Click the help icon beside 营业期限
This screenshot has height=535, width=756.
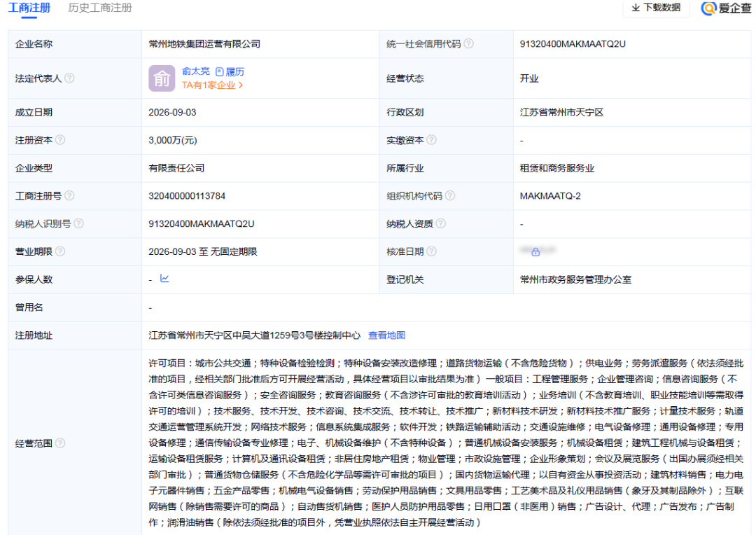(x=60, y=251)
